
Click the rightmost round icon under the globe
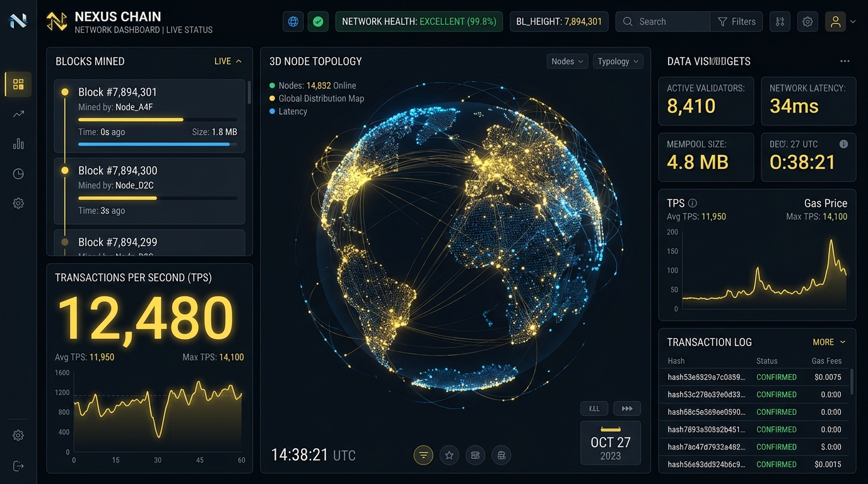click(501, 455)
